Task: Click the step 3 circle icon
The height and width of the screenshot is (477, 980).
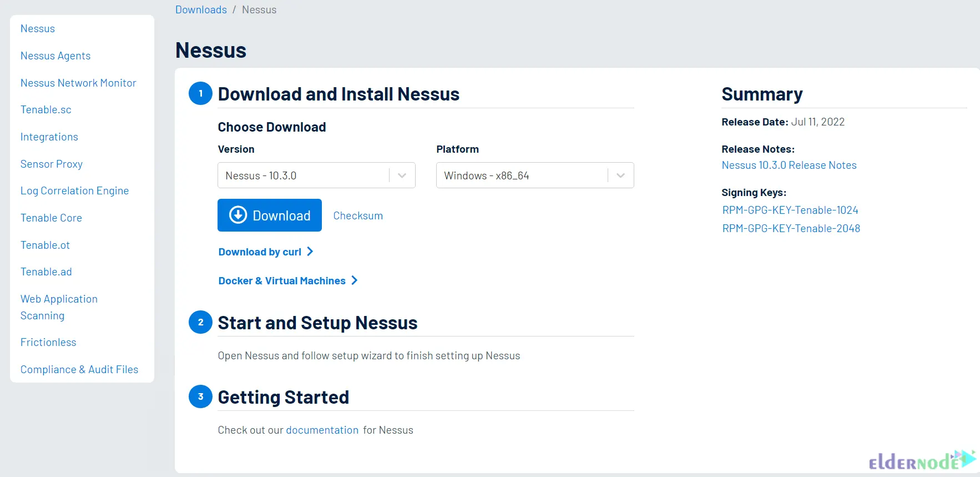Action: pyautogui.click(x=200, y=396)
